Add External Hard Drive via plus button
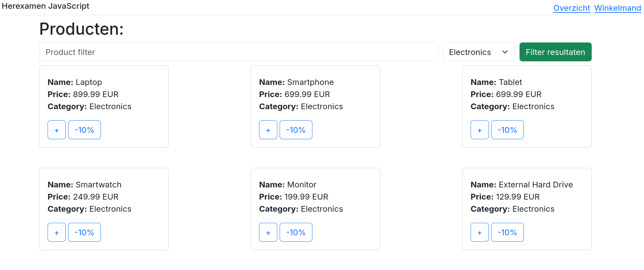The width and height of the screenshot is (644, 270). pos(480,232)
